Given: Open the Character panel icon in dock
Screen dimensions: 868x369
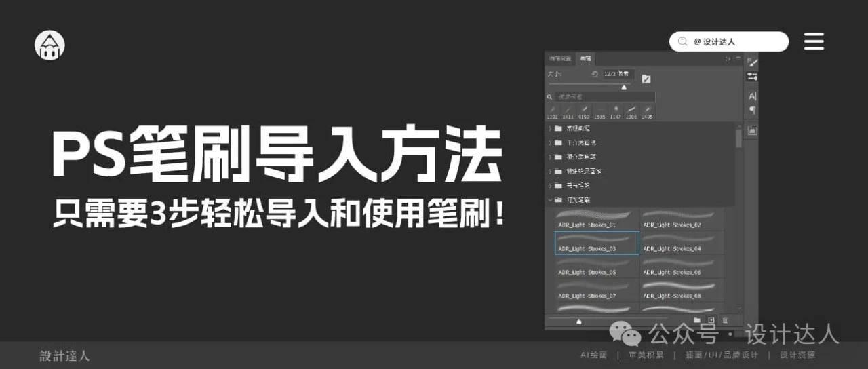Looking at the screenshot, I should click(x=752, y=96).
